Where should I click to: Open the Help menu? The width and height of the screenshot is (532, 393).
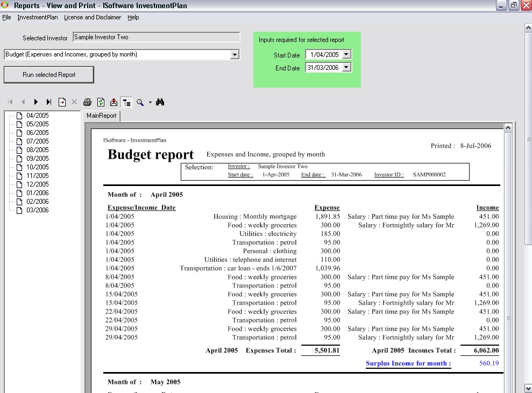point(133,17)
